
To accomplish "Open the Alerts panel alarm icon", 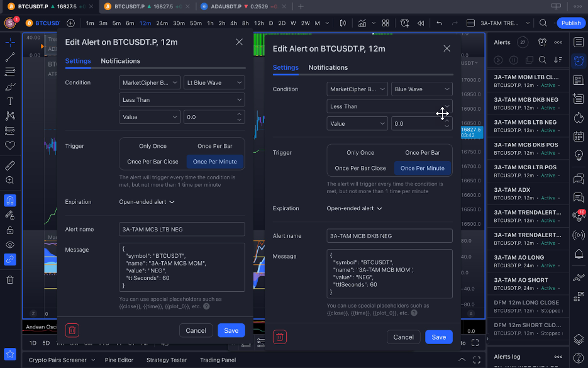I will click(x=579, y=61).
